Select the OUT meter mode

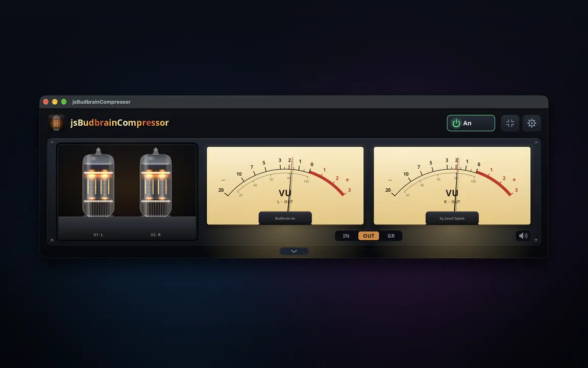[369, 236]
